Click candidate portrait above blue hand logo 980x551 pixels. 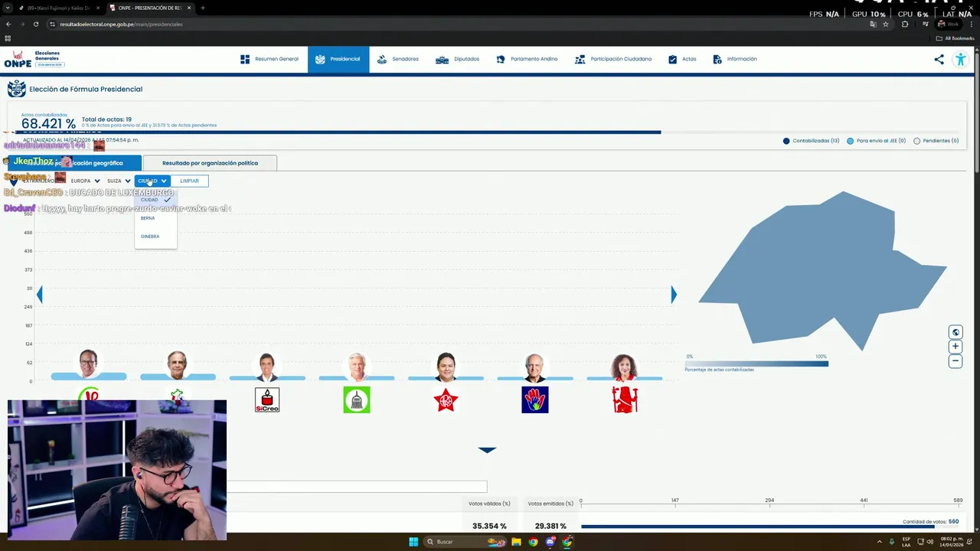point(535,367)
